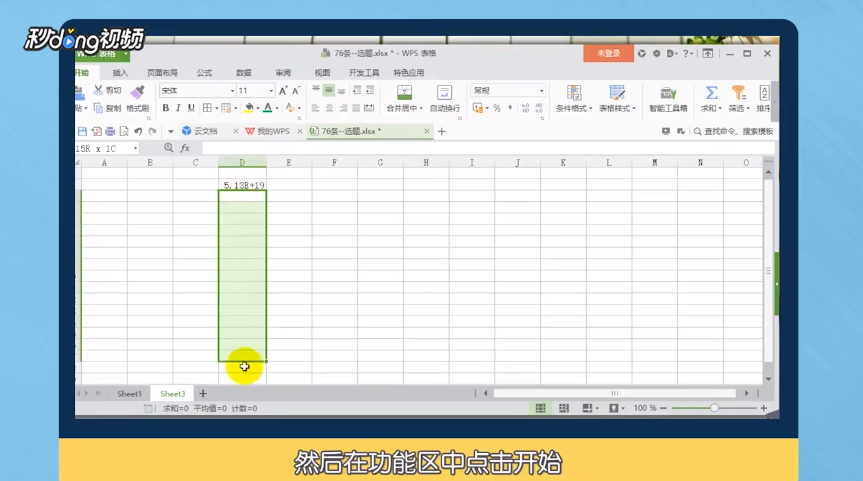
Task: Expand the Name Box dropdown arrow
Action: tap(135, 149)
